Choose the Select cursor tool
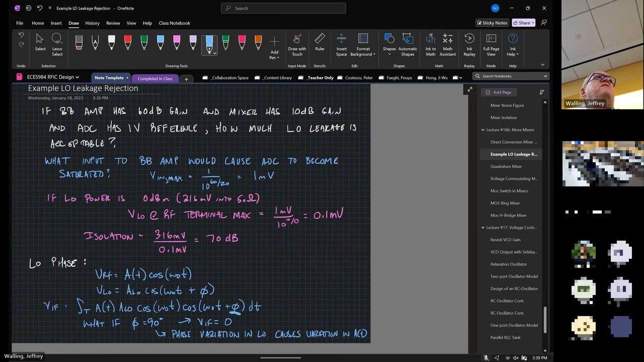This screenshot has height=362, width=644. coord(40,43)
